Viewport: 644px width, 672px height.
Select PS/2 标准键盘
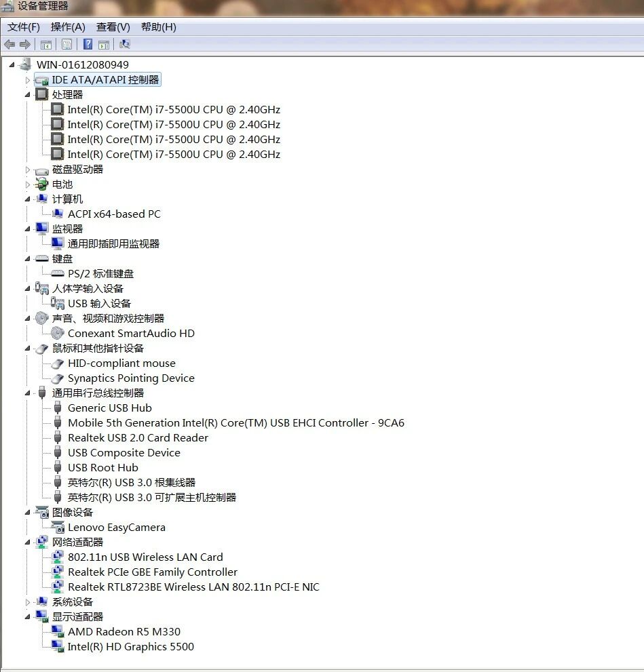100,273
